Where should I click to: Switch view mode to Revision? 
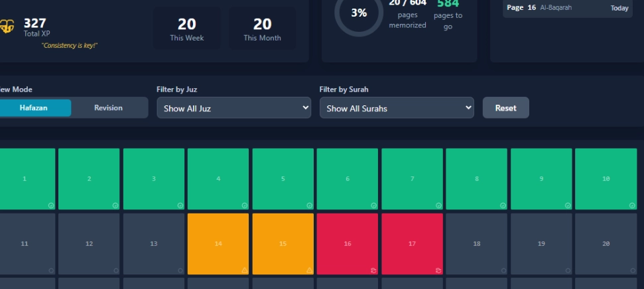coord(108,108)
